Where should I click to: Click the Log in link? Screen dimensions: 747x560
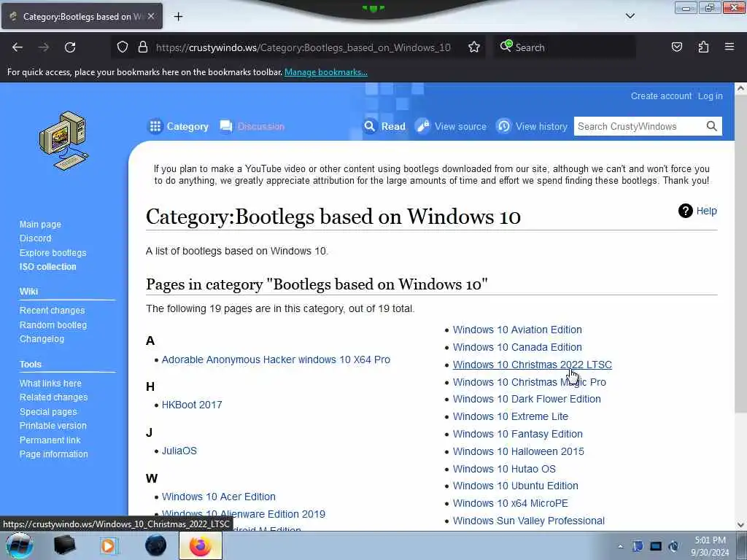[711, 96]
